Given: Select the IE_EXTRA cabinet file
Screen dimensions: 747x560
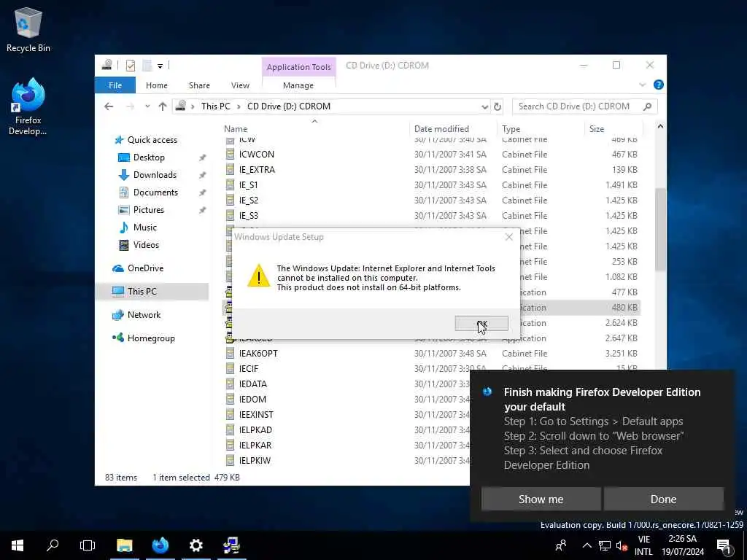Looking at the screenshot, I should (x=431, y=169).
